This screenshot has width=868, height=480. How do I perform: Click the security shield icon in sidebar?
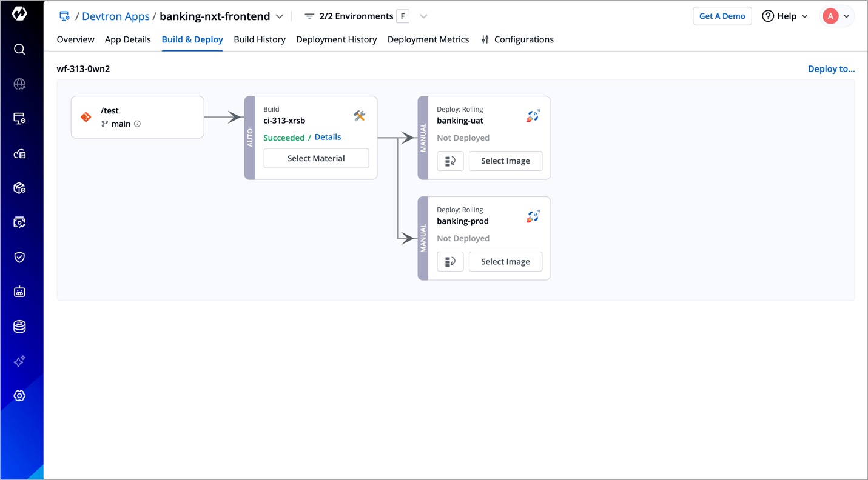pyautogui.click(x=19, y=257)
